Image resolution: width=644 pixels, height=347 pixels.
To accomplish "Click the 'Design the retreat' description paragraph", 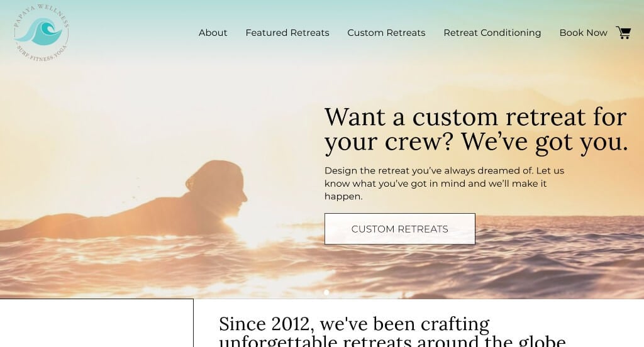I will point(444,184).
